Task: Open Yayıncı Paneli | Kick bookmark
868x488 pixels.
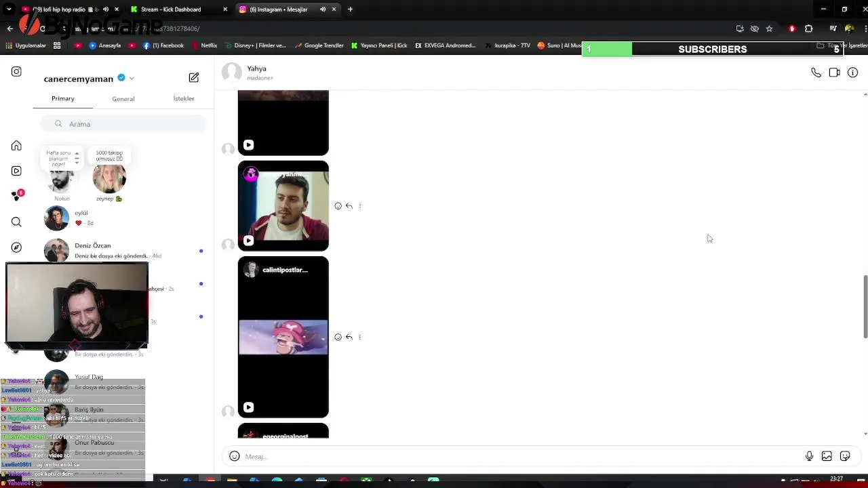Action: tap(379, 45)
